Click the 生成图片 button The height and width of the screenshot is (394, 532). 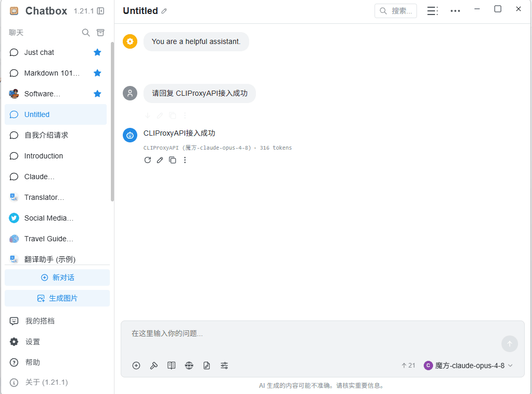57,298
